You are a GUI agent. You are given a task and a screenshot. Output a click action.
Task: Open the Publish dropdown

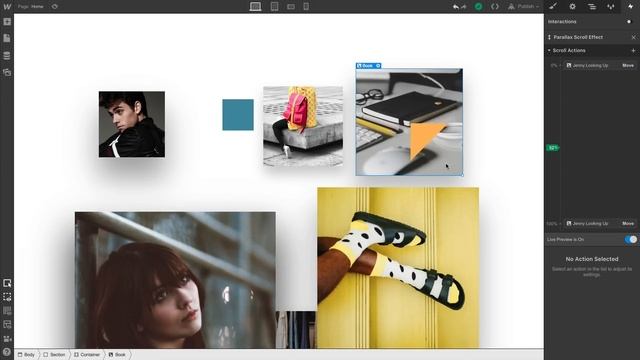[524, 7]
